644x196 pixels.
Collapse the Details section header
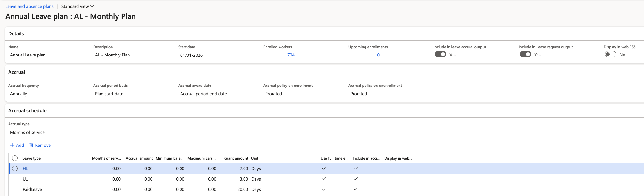tap(16, 34)
